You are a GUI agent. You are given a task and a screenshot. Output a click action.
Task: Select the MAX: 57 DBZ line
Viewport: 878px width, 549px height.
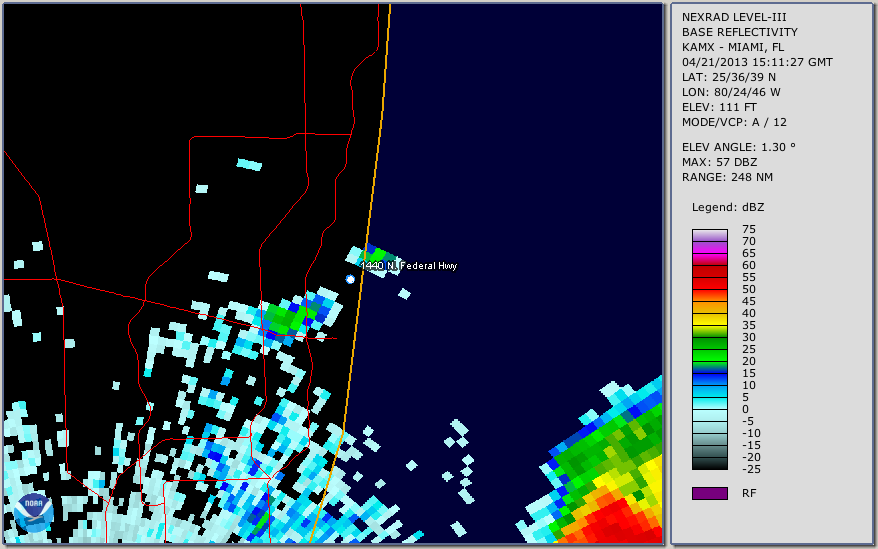click(719, 162)
